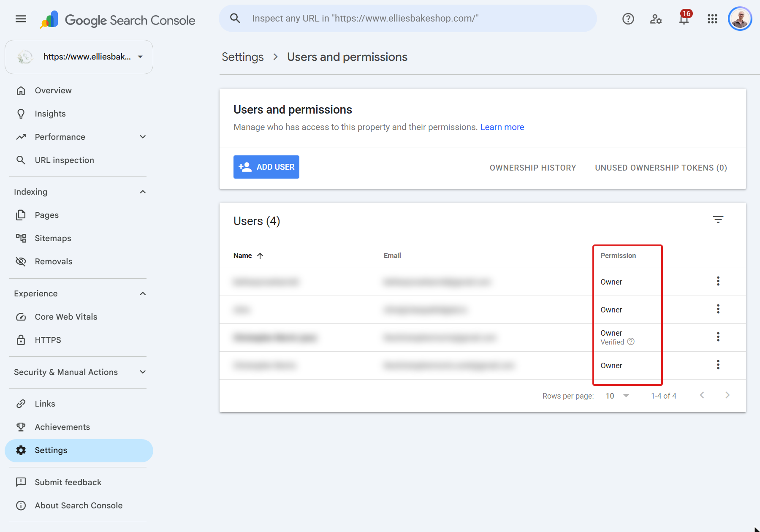
Task: Open the Pages indexing report
Action: (79, 215)
